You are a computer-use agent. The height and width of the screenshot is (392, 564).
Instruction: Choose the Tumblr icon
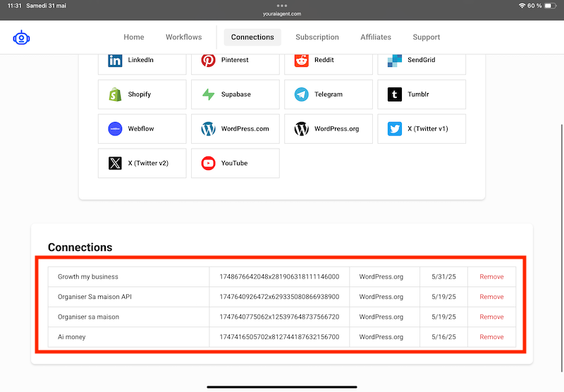pos(395,94)
